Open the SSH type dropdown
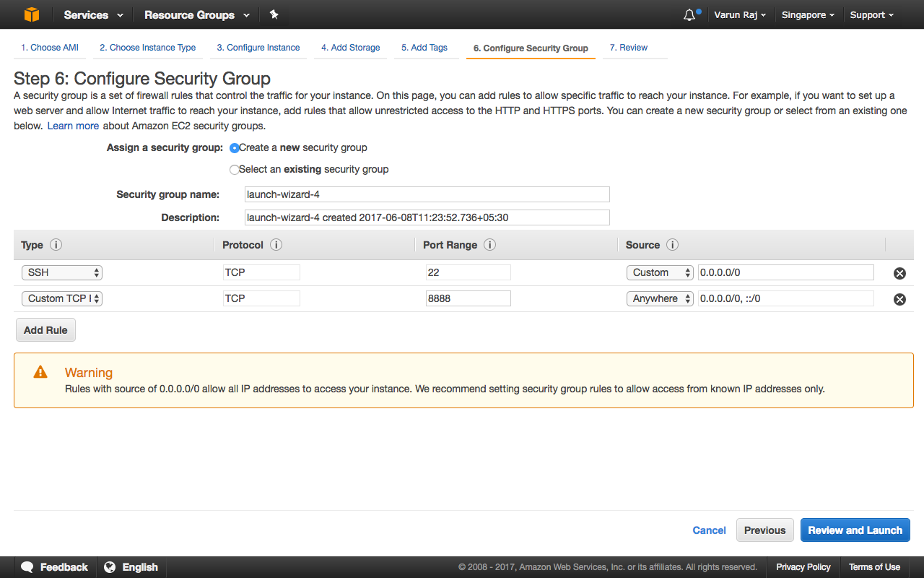This screenshot has height=578, width=924. pyautogui.click(x=62, y=272)
